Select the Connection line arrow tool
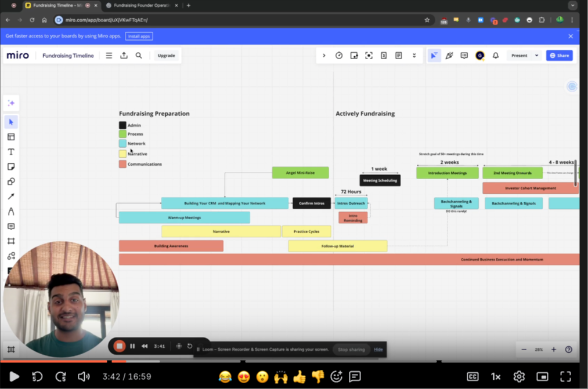This screenshot has height=389, width=588. 11,197
